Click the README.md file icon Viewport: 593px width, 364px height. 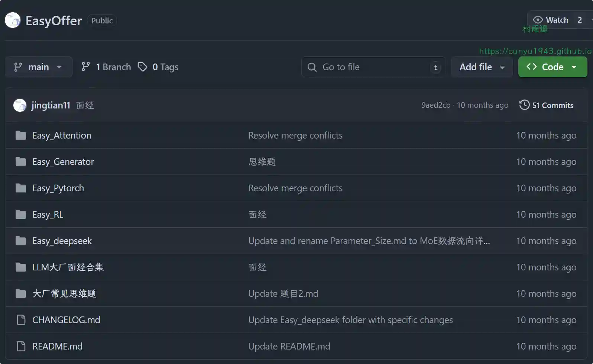click(21, 347)
